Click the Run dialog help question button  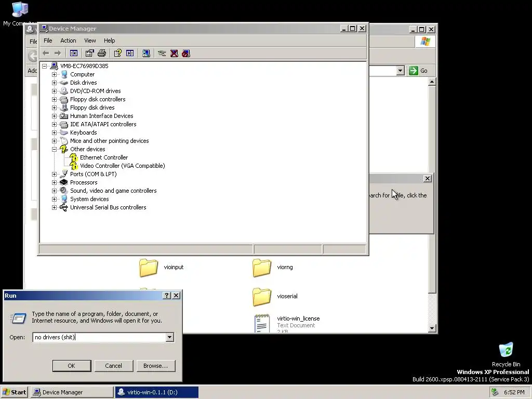167,296
